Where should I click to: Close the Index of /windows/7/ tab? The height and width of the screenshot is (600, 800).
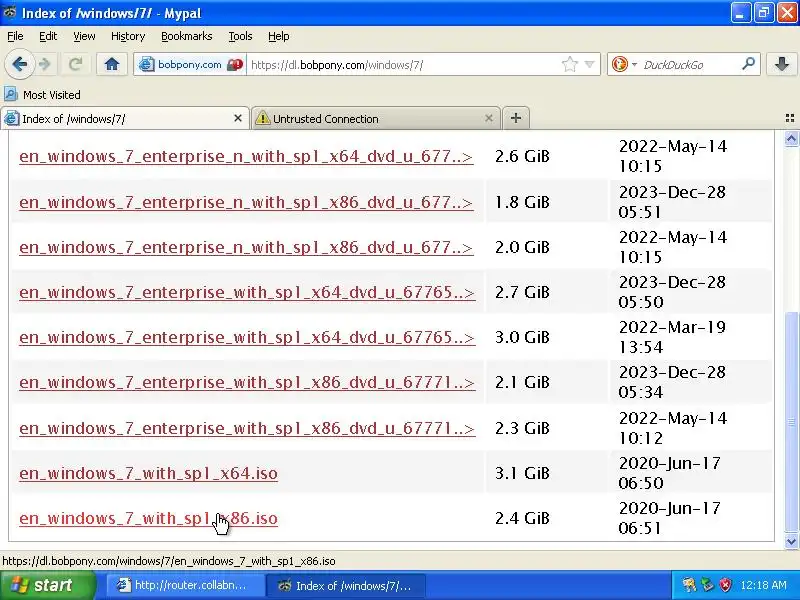(238, 118)
